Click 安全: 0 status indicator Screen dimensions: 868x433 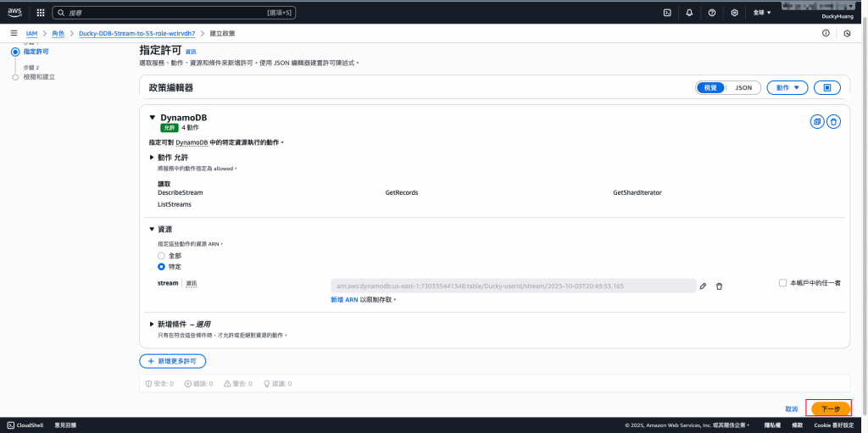(x=159, y=383)
